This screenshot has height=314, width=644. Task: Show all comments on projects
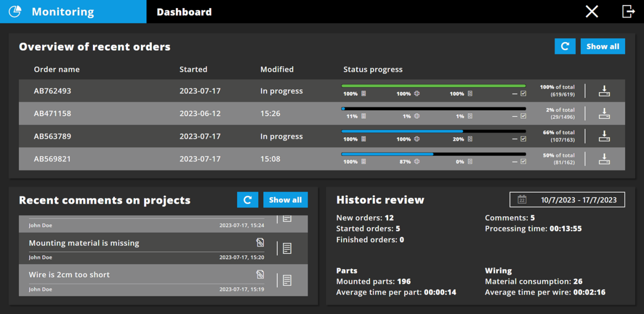pyautogui.click(x=285, y=200)
